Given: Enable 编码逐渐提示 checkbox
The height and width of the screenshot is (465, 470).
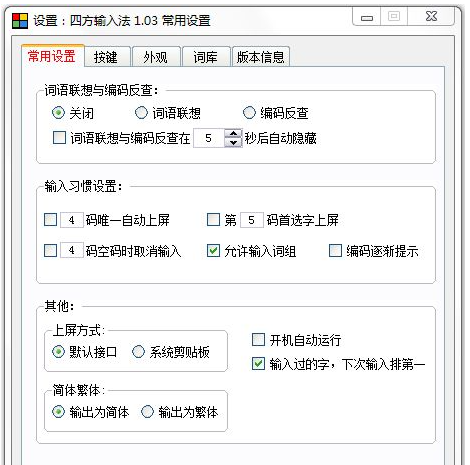Looking at the screenshot, I should click(335, 250).
